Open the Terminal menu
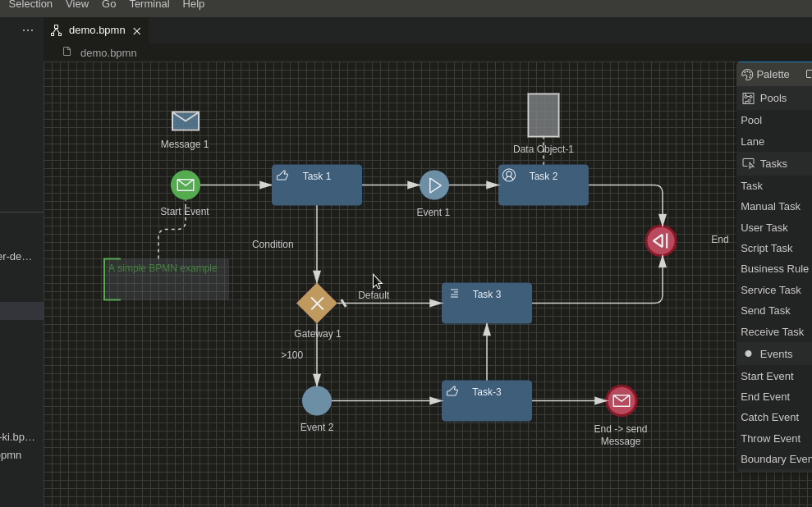Screen dimensions: 812x507 tap(149, 5)
